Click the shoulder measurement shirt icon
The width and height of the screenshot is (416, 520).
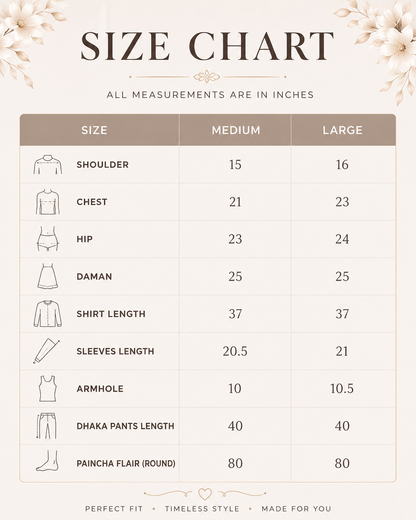(x=48, y=165)
